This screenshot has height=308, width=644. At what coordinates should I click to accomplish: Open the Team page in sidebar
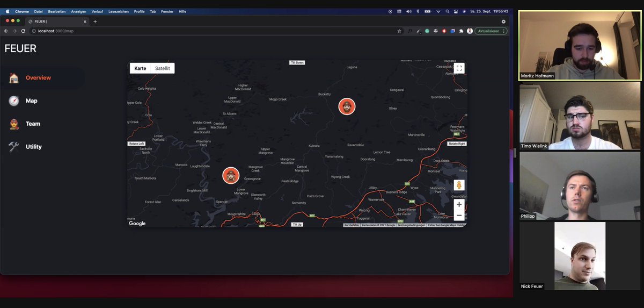33,124
